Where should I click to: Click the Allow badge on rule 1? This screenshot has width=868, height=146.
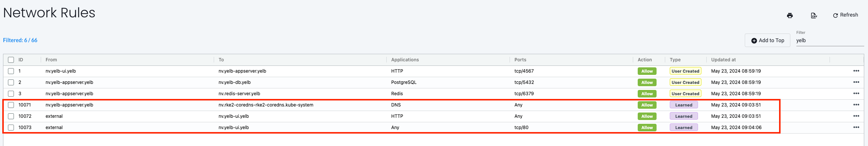(647, 71)
